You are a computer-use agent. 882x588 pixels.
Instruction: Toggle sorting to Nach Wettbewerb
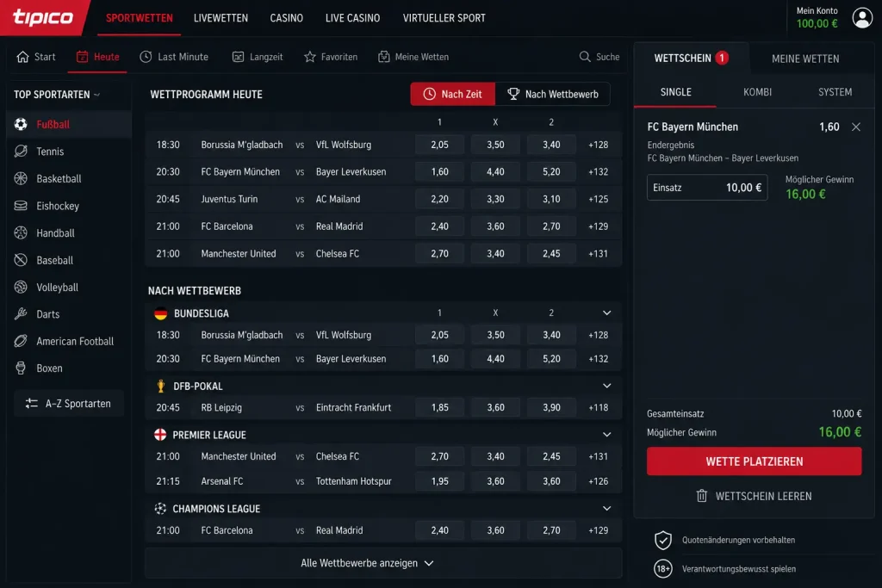click(552, 94)
